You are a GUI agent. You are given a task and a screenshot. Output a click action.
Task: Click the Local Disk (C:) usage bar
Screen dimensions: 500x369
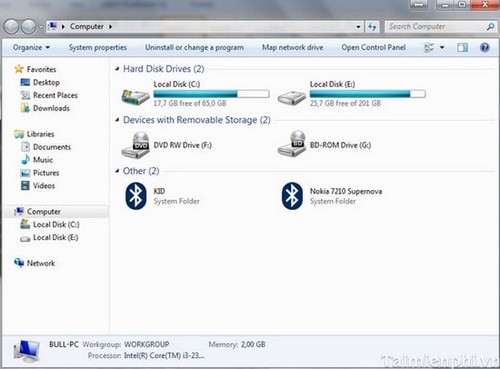tap(211, 94)
